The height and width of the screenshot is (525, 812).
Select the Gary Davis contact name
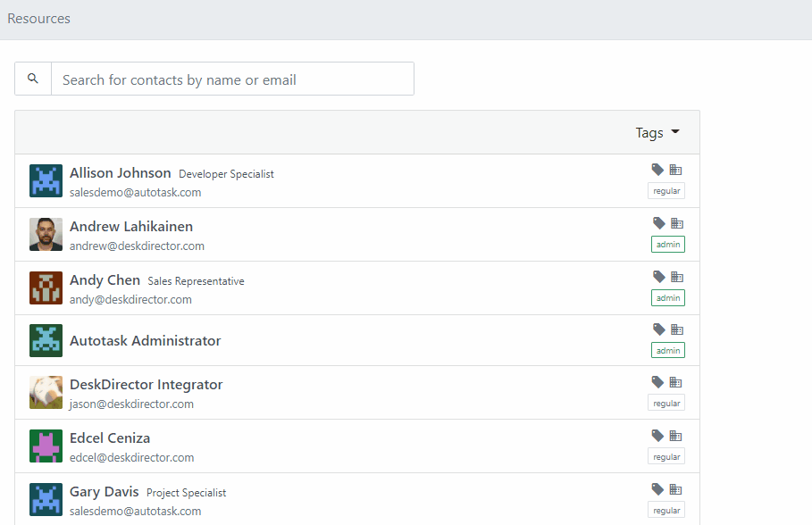click(x=105, y=491)
